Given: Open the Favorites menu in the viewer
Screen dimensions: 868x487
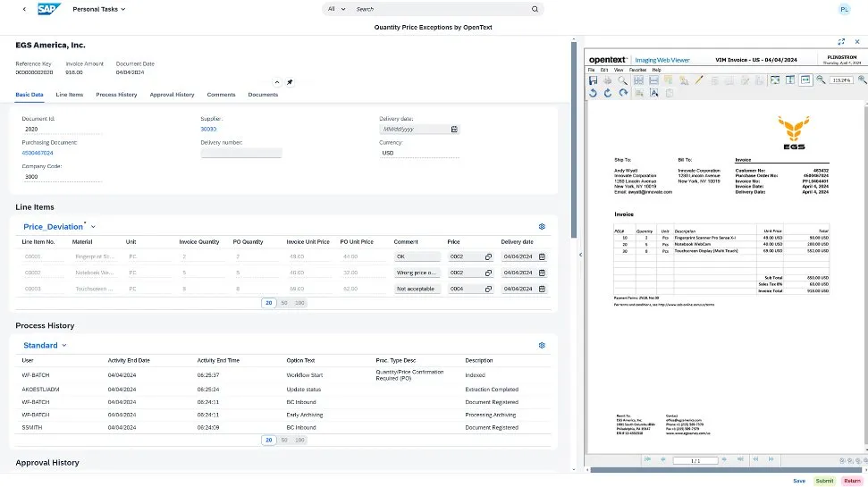Looking at the screenshot, I should [x=637, y=70].
